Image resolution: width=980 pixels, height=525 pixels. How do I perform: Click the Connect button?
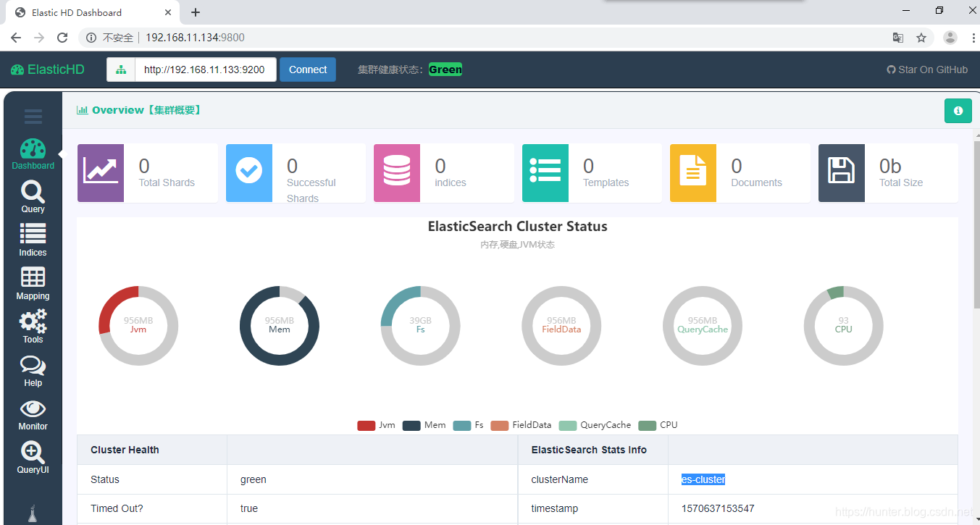pyautogui.click(x=307, y=69)
